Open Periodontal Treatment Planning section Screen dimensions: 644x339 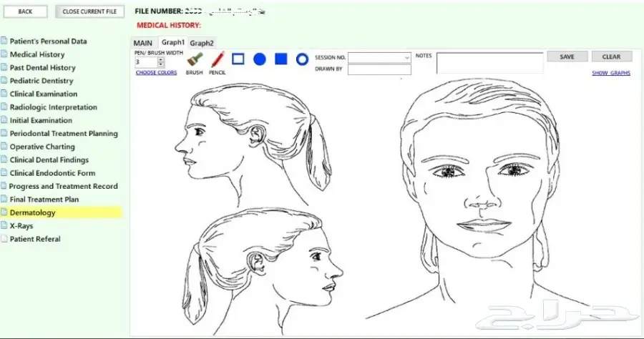point(64,134)
